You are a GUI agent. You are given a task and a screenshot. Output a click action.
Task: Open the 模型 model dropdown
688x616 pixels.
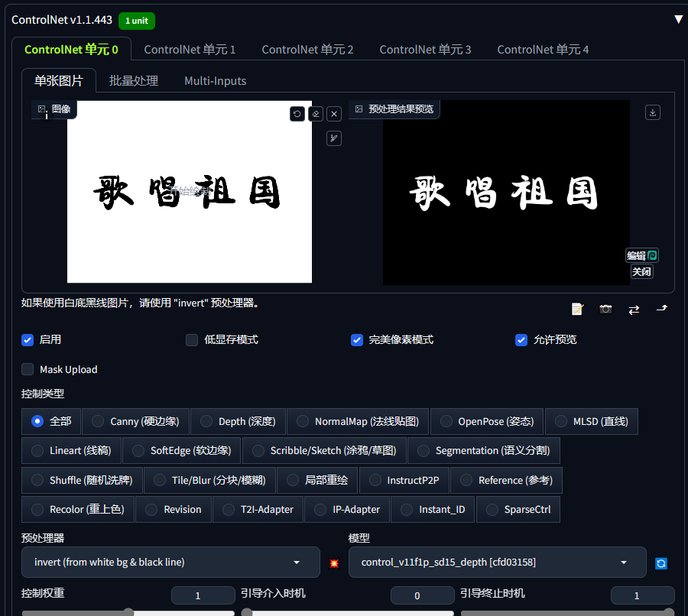tap(497, 562)
